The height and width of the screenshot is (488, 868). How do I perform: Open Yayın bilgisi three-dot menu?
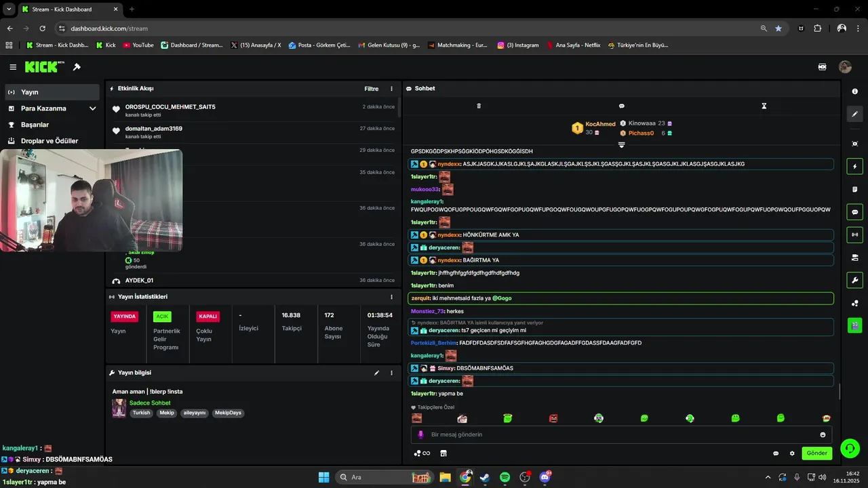[391, 373]
